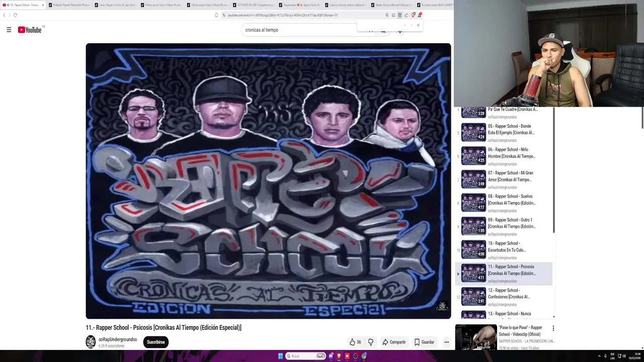Close the active Rapper School tab
This screenshot has height=362, width=644.
click(43, 5)
